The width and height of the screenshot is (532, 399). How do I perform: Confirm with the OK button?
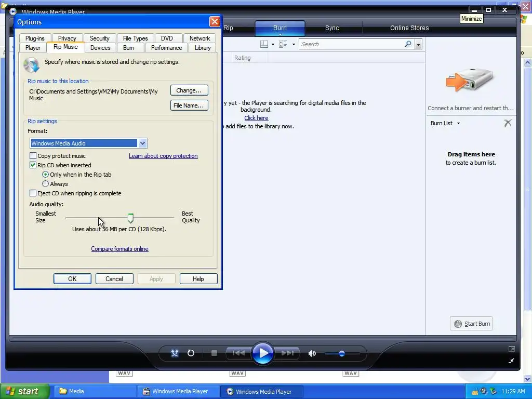(72, 279)
